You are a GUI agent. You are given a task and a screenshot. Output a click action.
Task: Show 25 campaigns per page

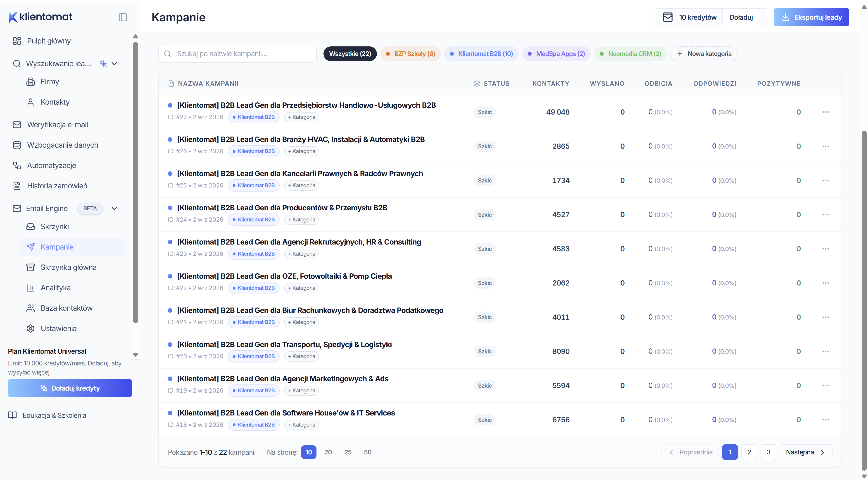coord(348,452)
